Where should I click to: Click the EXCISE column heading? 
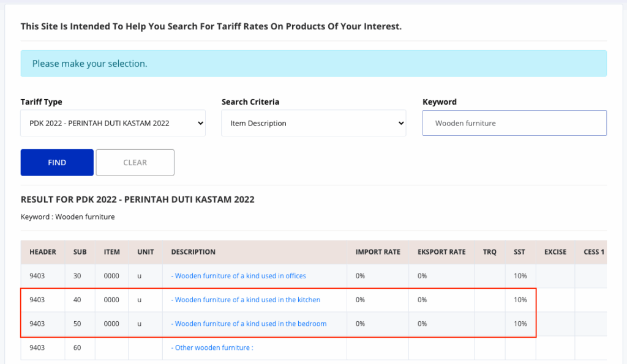click(555, 252)
